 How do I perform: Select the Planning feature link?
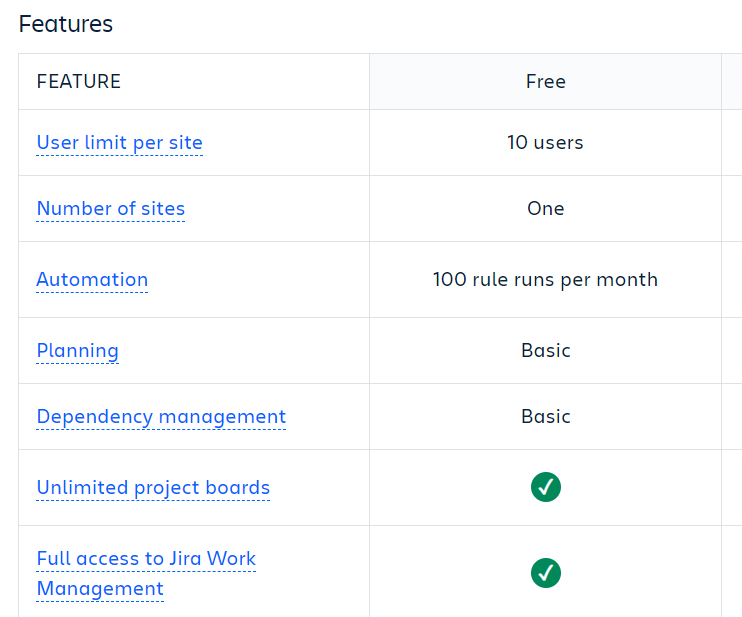(x=78, y=351)
